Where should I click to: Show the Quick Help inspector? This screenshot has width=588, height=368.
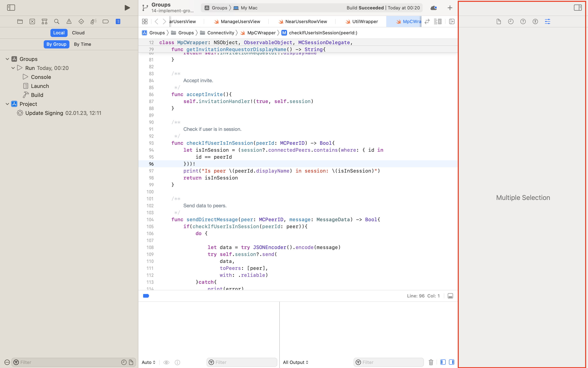pos(523,21)
